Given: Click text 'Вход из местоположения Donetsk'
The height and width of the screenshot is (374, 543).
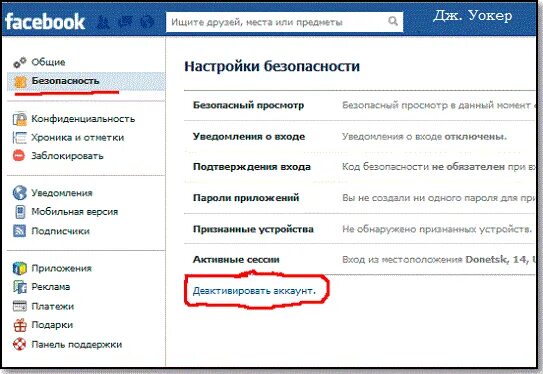Looking at the screenshot, I should pyautogui.click(x=425, y=259).
